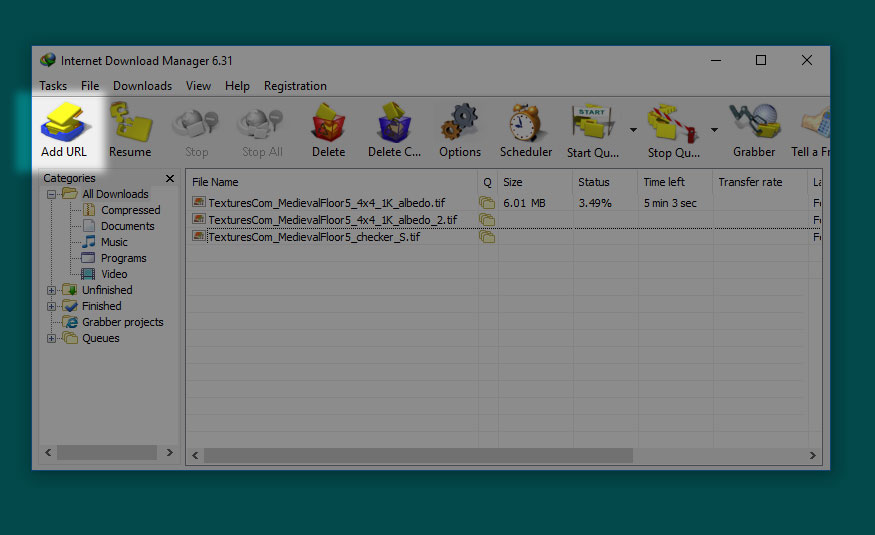Sort by the Transfer rate column header
875x535 pixels.
coord(760,182)
